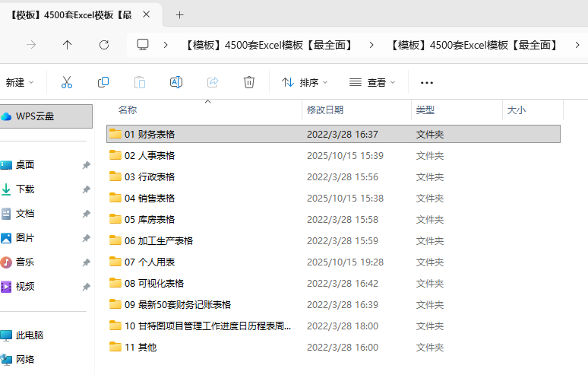
Task: Close the current Excel模板 tab
Action: click(x=147, y=14)
